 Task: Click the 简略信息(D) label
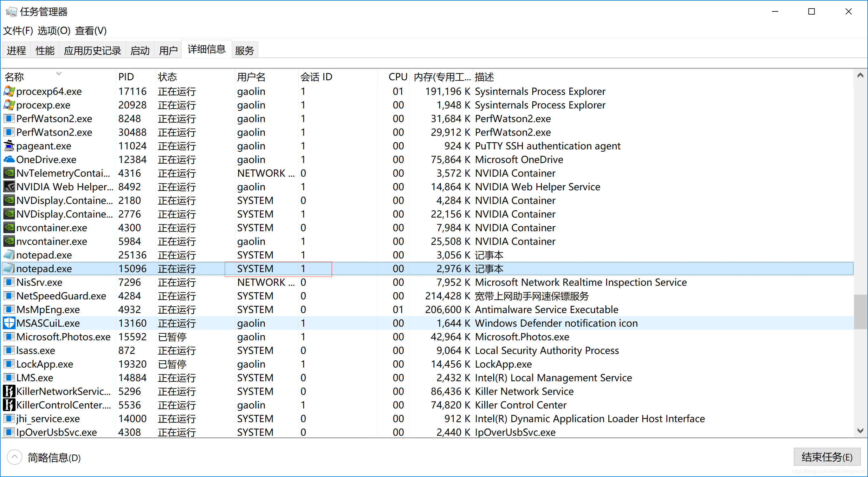tap(54, 457)
